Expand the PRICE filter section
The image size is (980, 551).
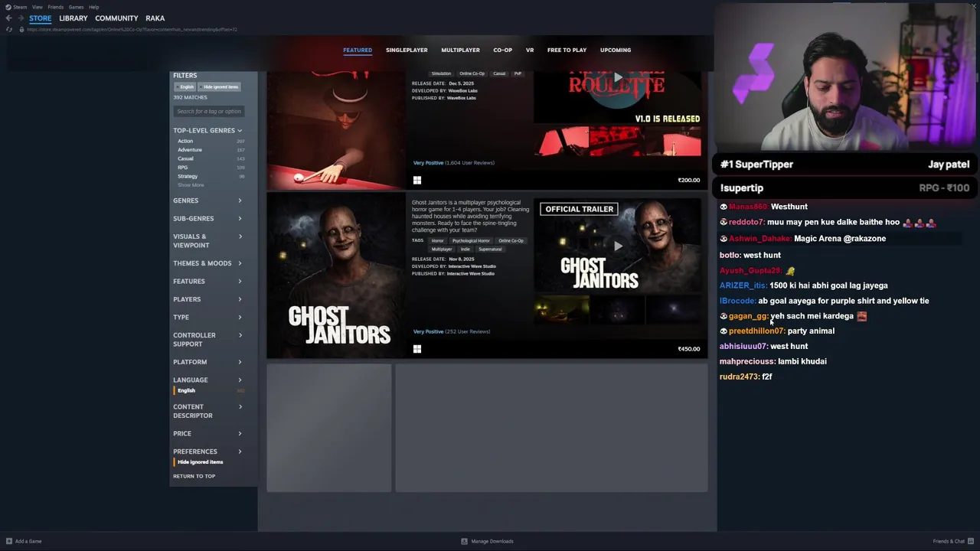(207, 434)
